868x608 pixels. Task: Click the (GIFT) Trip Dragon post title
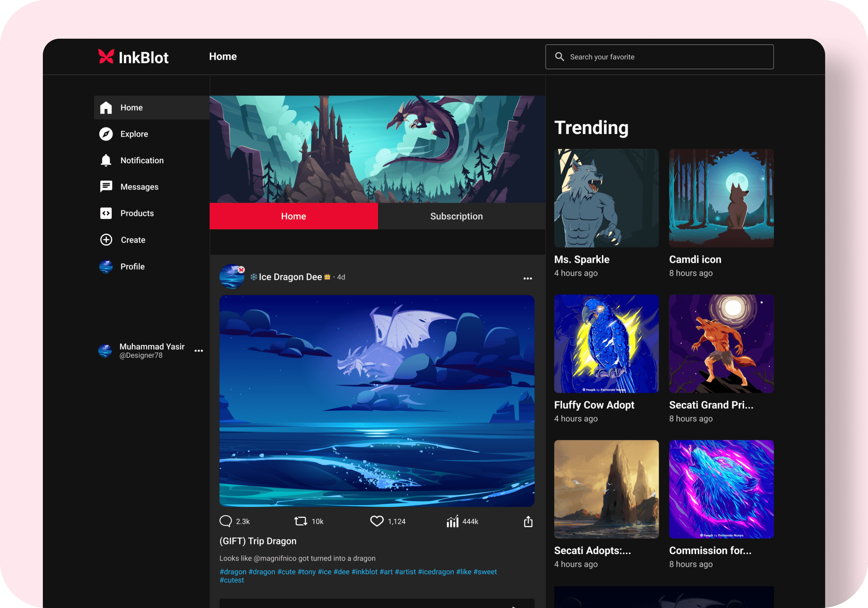258,541
